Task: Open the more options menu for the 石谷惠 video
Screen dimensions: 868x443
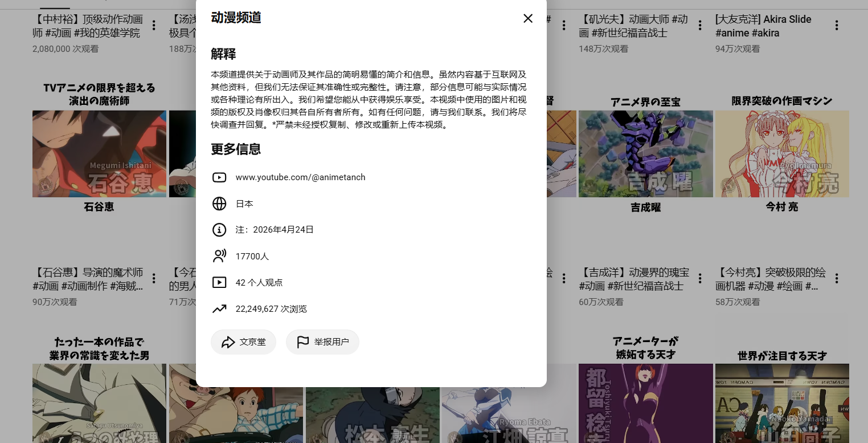Action: (154, 278)
